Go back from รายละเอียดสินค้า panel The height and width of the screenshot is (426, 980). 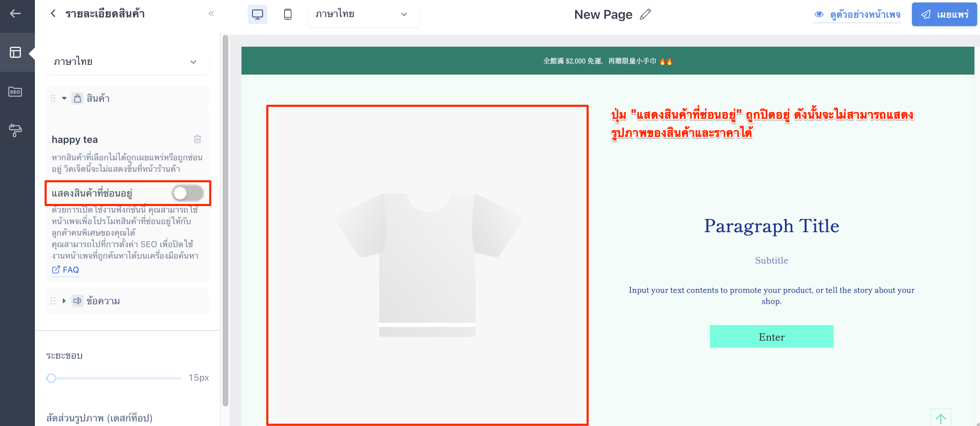point(53,14)
